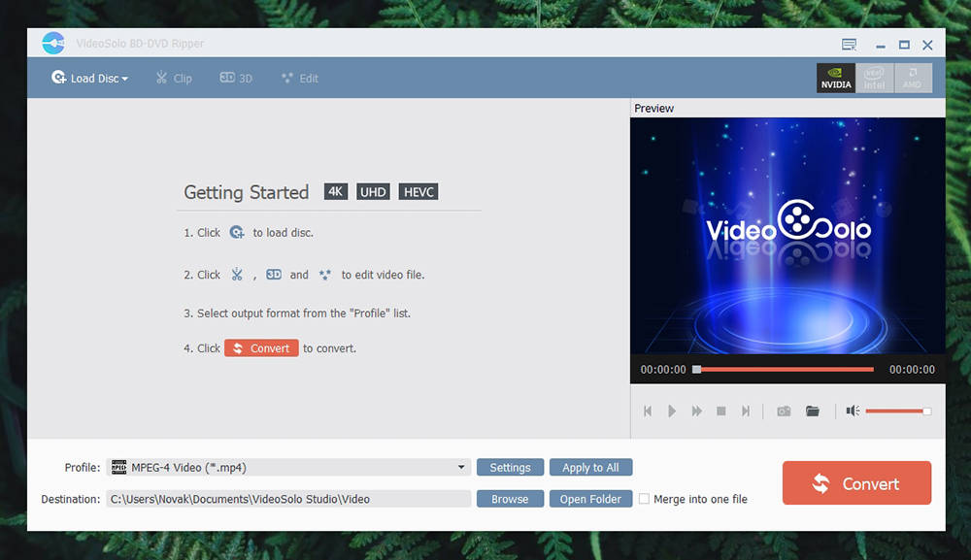Screen dimensions: 971x560
Task: Maximize the VideoSolo window
Action: (x=904, y=45)
